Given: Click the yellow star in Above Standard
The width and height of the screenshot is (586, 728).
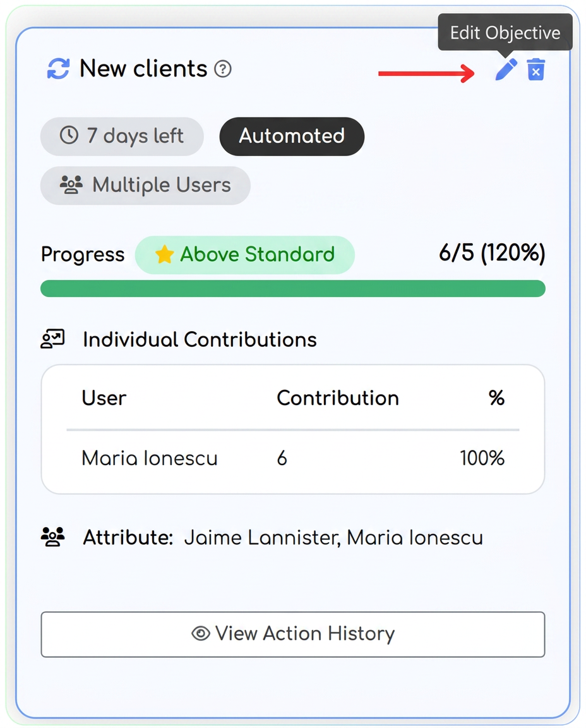Looking at the screenshot, I should 164,255.
